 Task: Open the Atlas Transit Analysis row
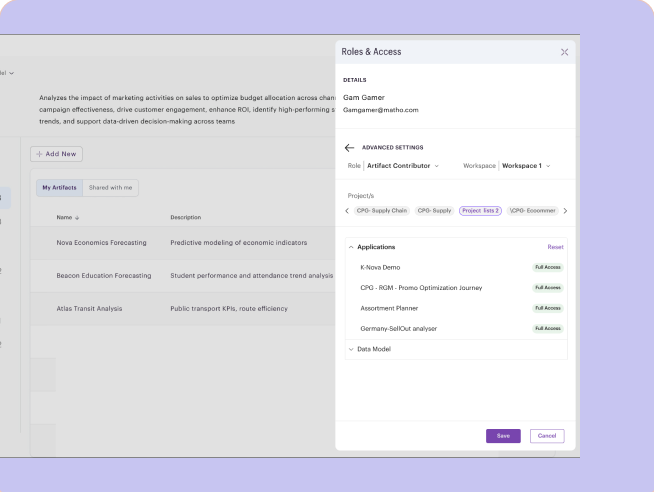tap(183, 309)
